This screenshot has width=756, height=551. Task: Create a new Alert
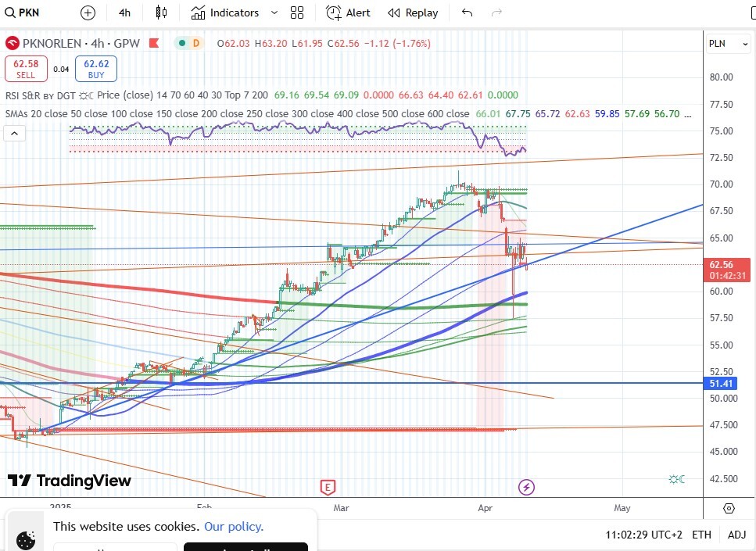[348, 13]
